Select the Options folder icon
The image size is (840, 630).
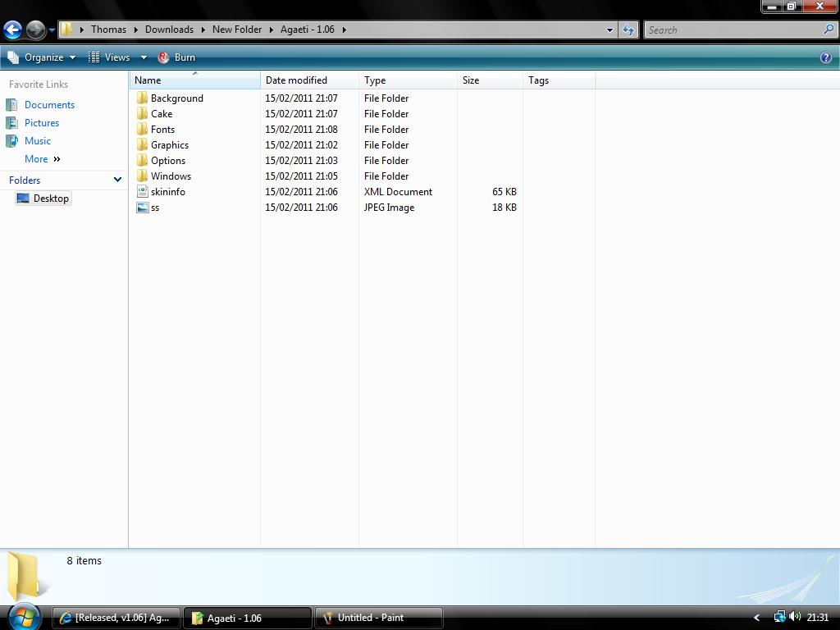point(142,160)
